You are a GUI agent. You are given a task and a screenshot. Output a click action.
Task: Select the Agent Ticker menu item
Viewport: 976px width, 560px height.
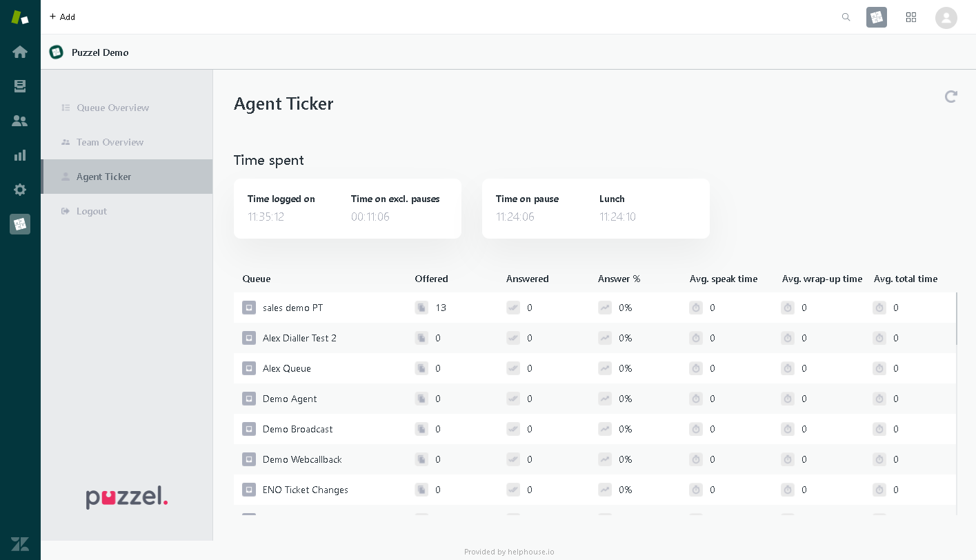tap(103, 177)
